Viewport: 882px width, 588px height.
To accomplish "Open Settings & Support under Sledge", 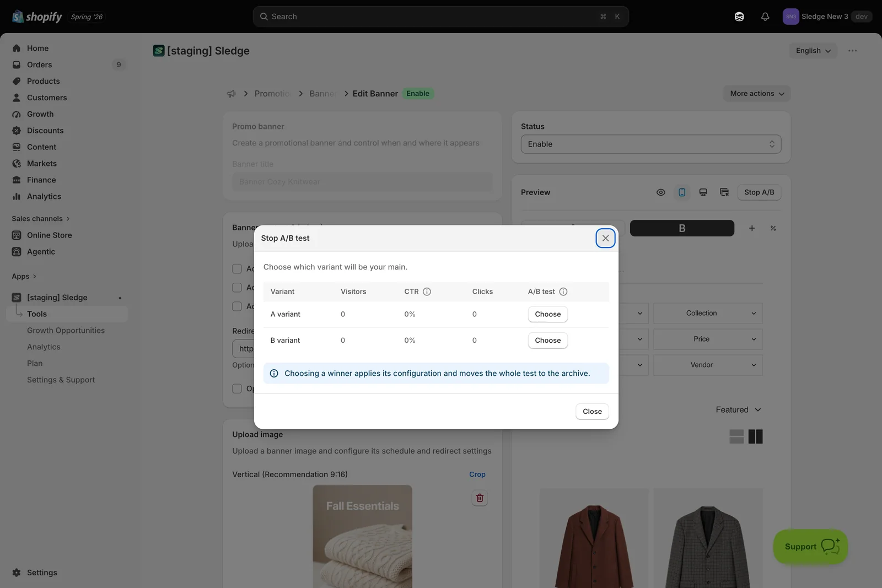I will (x=61, y=380).
